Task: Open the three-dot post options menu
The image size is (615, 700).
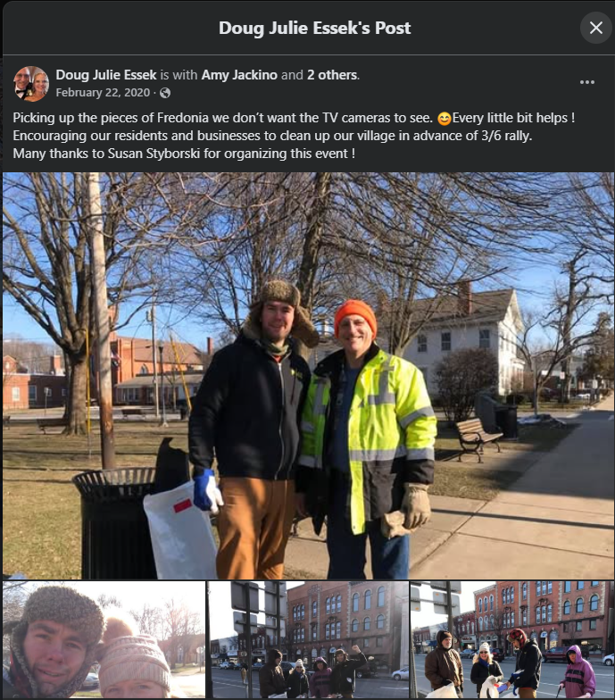Action: pyautogui.click(x=587, y=82)
